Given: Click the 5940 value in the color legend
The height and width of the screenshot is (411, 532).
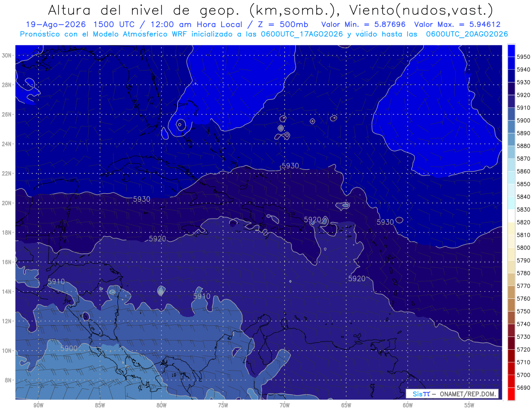Looking at the screenshot, I should 523,70.
